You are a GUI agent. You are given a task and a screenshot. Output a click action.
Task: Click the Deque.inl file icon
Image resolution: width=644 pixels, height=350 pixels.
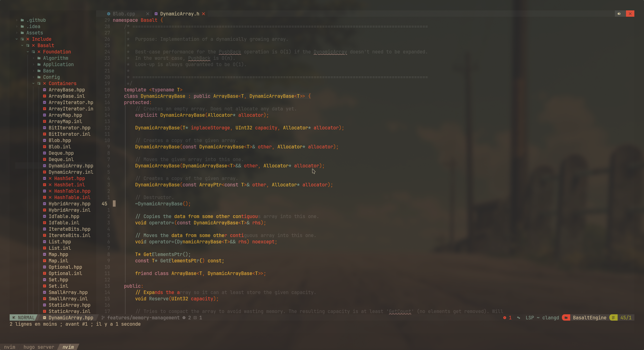coord(44,159)
